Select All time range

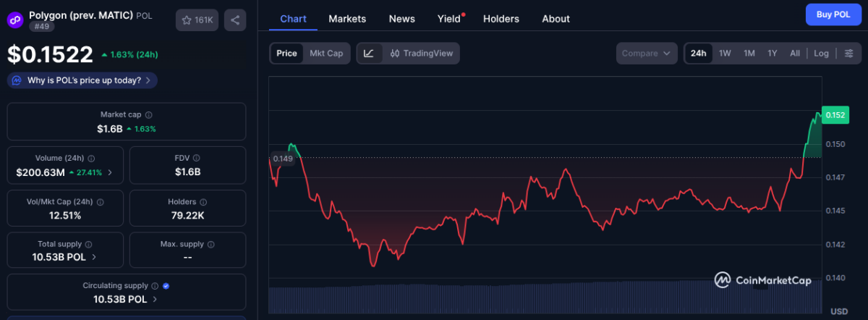tap(795, 53)
